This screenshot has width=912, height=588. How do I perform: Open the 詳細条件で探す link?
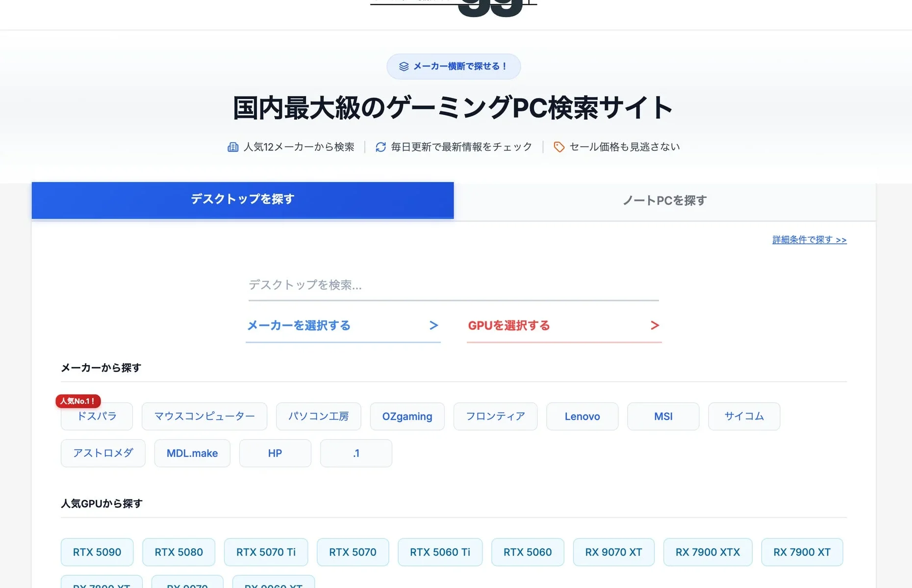[809, 240]
